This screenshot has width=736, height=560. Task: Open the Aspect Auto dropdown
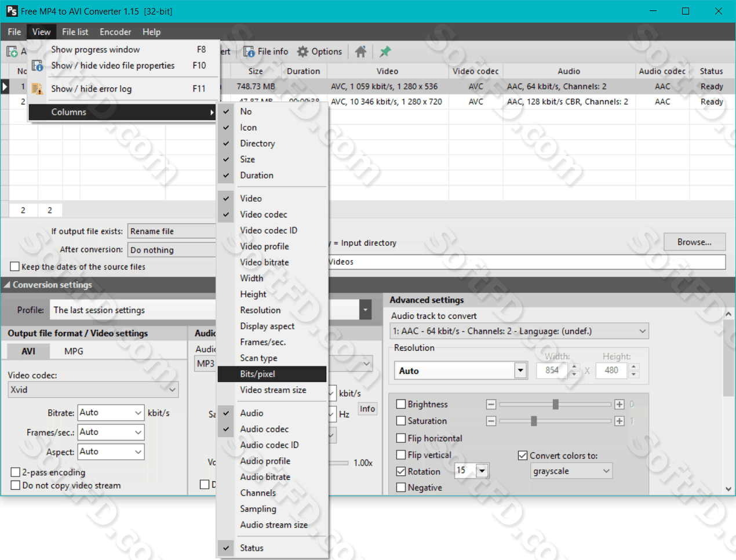[111, 452]
